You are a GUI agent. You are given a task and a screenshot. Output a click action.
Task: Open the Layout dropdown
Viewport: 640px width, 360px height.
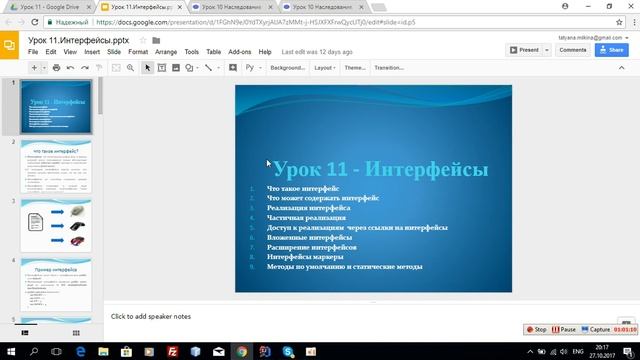(324, 68)
